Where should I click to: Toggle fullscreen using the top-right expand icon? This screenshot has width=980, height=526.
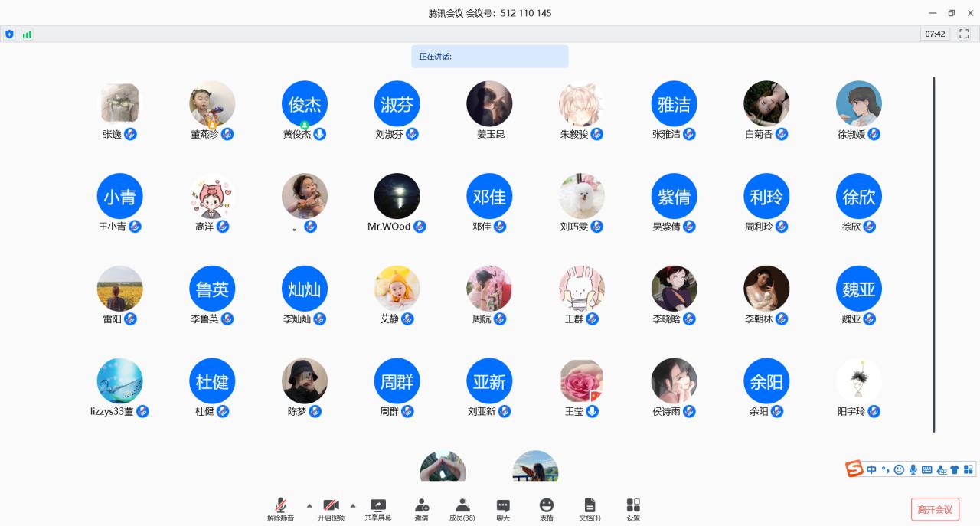click(964, 34)
